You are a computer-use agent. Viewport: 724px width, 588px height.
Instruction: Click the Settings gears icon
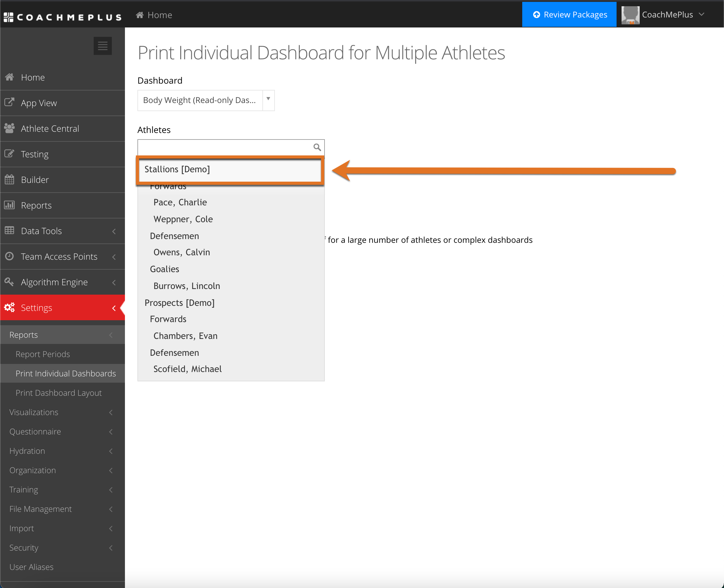tap(9, 307)
